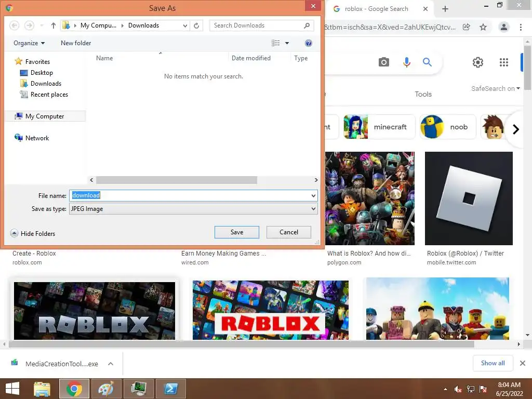Screen dimensions: 532x399
Task: Refresh the Downloads folder listing
Action: pos(196,25)
